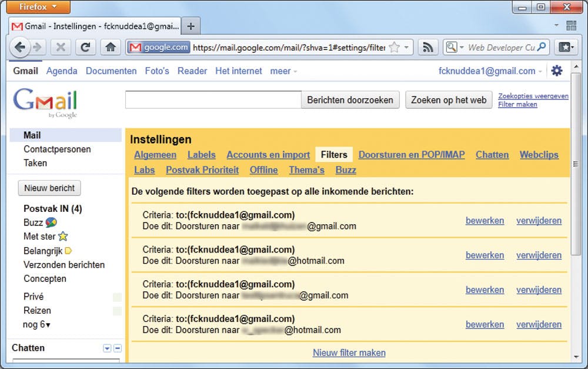Switch to the Labels settings tab
The height and width of the screenshot is (369, 588).
coord(201,155)
